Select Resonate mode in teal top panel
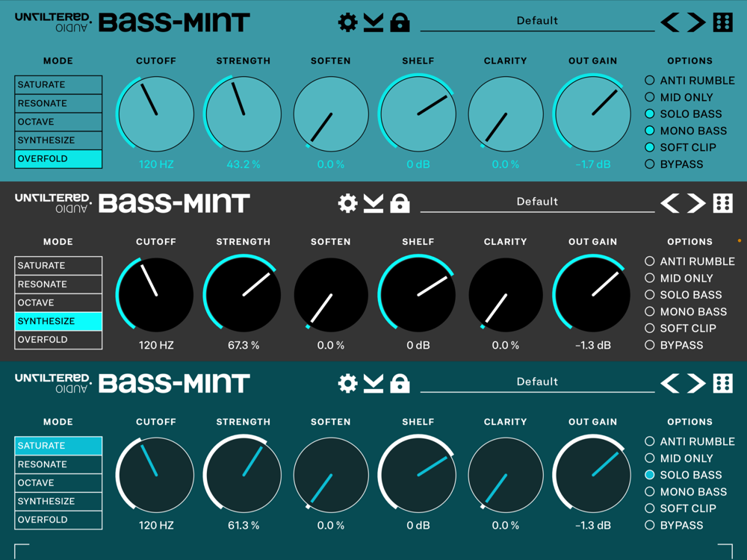This screenshot has width=747, height=560. click(58, 103)
